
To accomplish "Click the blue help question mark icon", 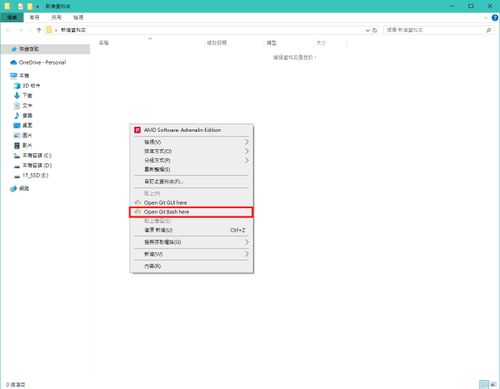I will click(x=495, y=18).
